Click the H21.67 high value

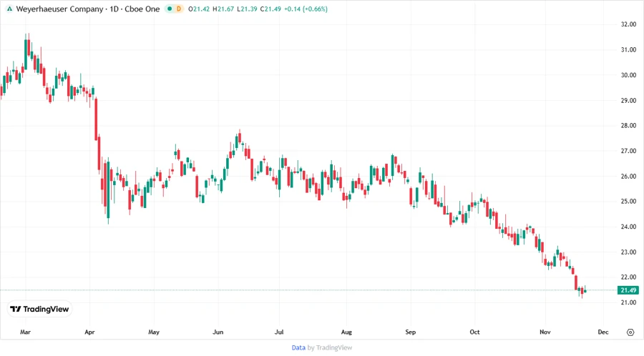223,9
